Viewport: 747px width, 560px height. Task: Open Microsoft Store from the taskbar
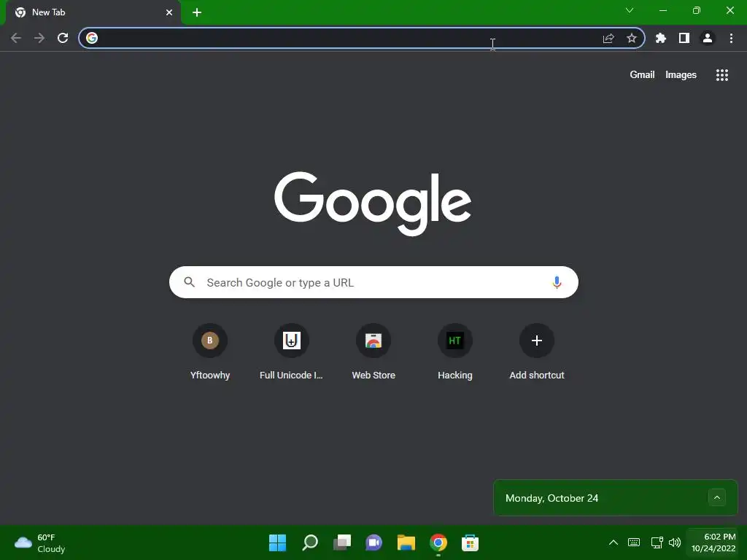click(471, 542)
